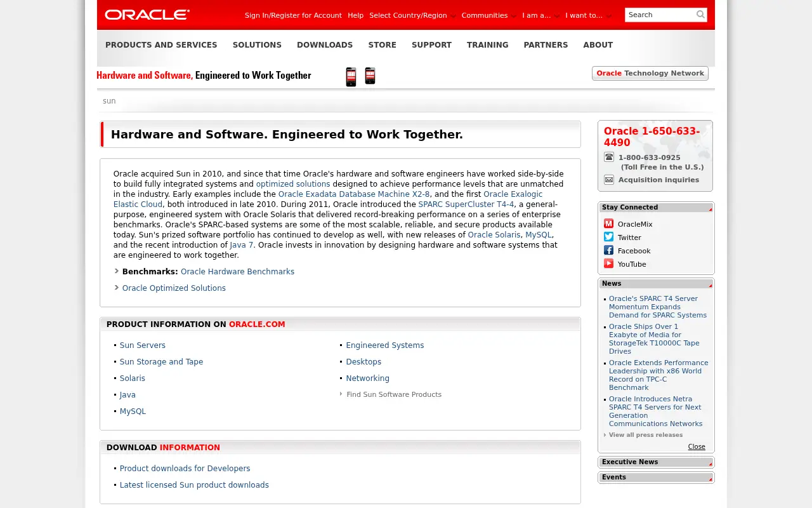Click the Facebook icon
The height and width of the screenshot is (508, 812).
click(608, 250)
